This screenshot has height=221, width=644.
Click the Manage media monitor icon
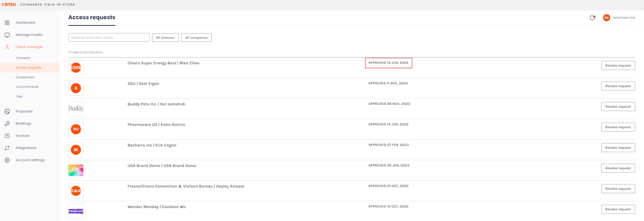(x=7, y=35)
